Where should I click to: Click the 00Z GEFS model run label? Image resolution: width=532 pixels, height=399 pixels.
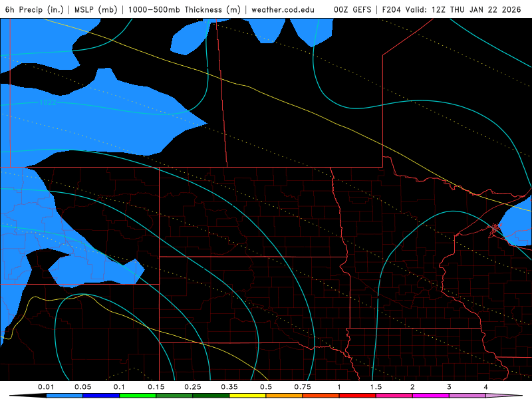pyautogui.click(x=352, y=9)
